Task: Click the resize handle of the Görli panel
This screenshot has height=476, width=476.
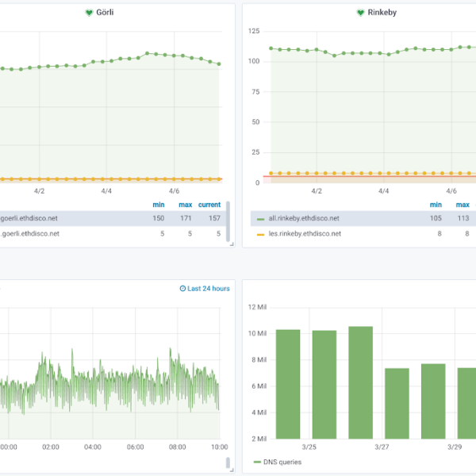Action: pyautogui.click(x=232, y=244)
